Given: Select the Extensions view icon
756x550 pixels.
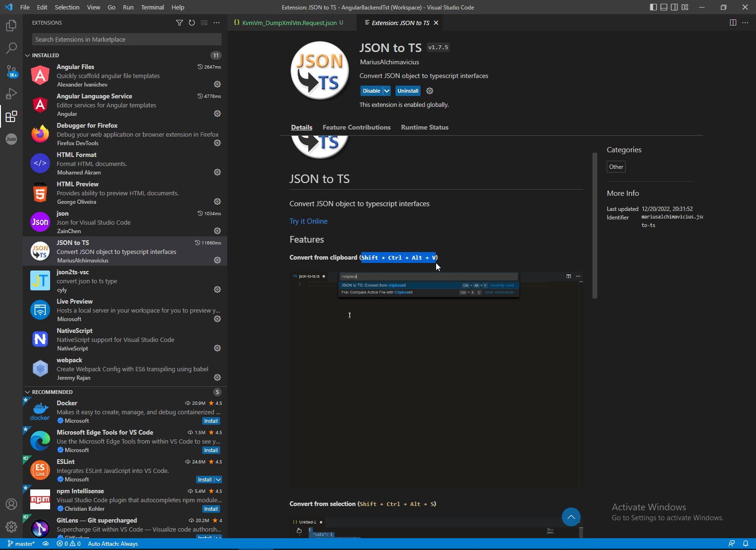Looking at the screenshot, I should point(11,116).
